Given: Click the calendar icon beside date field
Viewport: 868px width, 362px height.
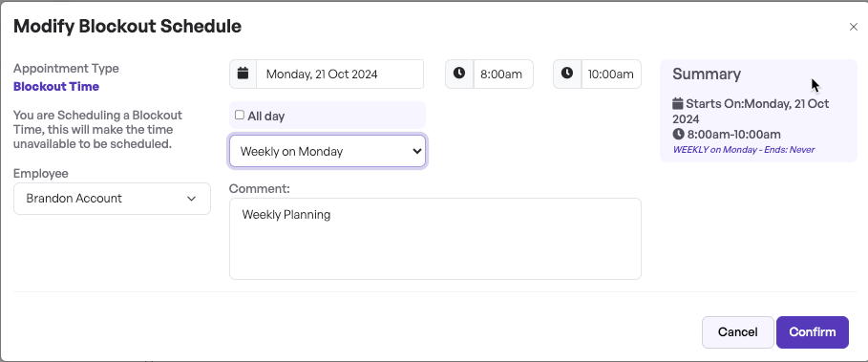Looking at the screenshot, I should coord(243,73).
